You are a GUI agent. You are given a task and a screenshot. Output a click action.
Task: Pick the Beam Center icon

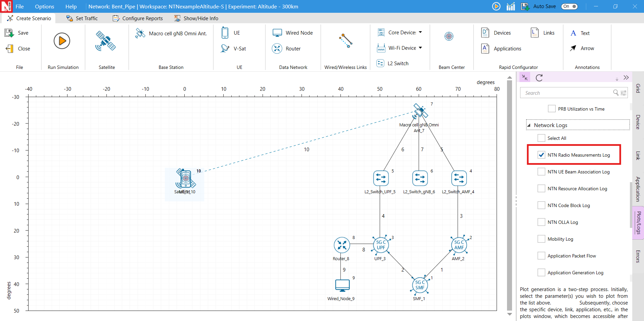click(x=449, y=36)
